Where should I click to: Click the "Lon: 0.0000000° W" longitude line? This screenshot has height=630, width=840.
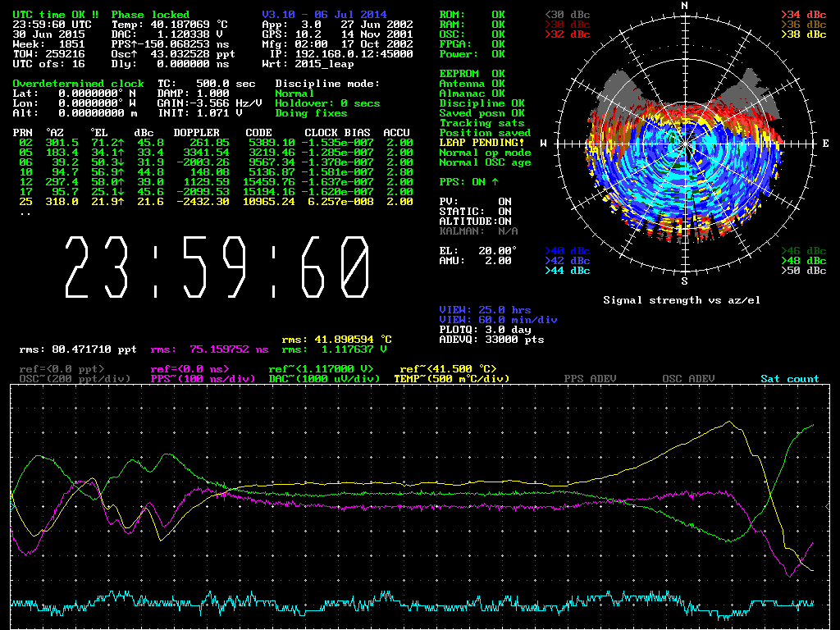click(x=75, y=103)
